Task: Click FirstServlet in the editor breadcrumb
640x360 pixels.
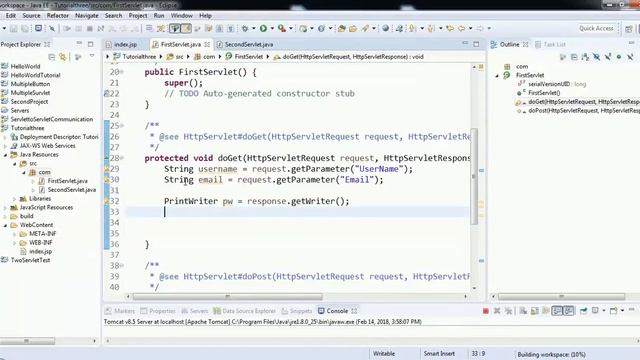Action: (249, 57)
